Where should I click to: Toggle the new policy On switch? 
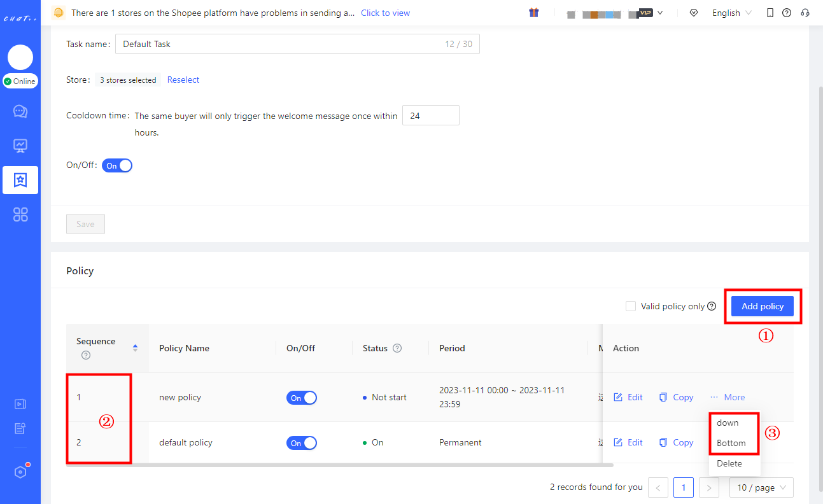coord(302,398)
